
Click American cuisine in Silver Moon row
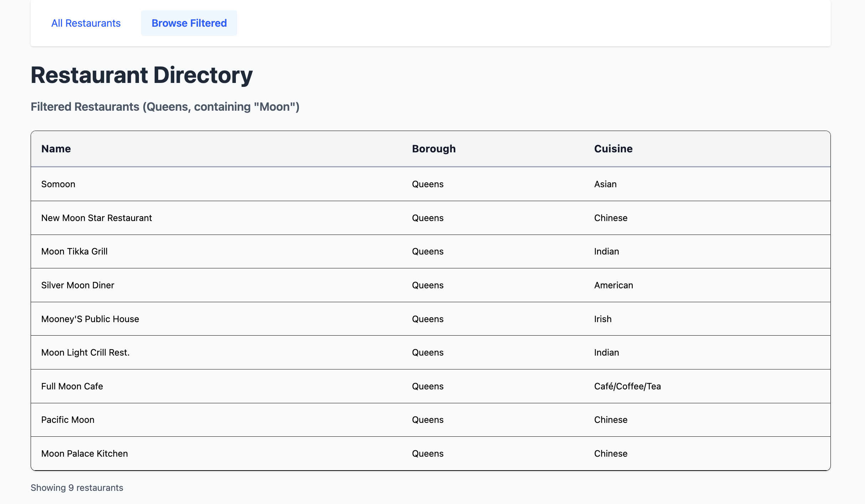(x=613, y=285)
